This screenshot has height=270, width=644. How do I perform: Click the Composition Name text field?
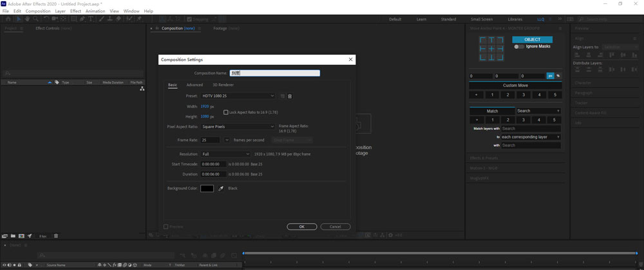tap(275, 73)
